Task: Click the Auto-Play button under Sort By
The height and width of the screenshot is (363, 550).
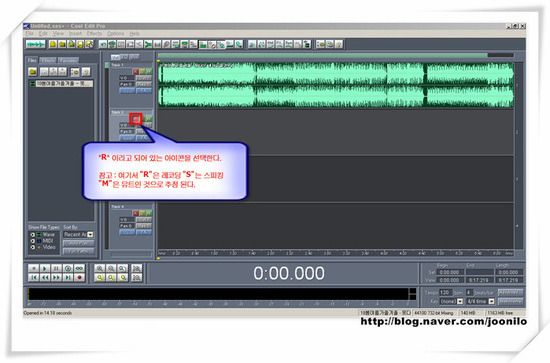Action: (x=78, y=243)
